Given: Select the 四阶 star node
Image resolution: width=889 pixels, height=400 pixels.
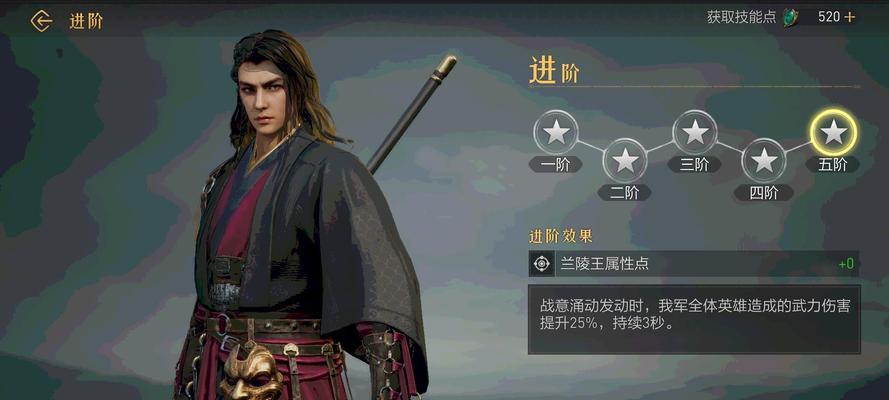Looking at the screenshot, I should click(764, 160).
